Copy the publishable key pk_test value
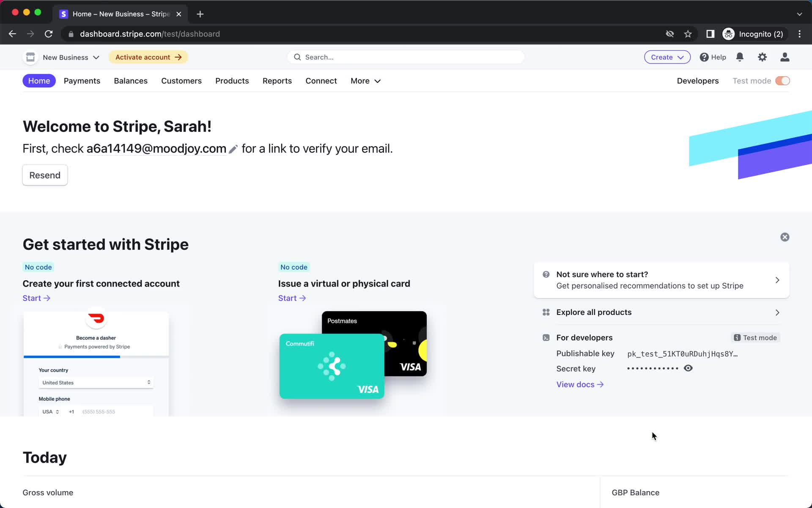The width and height of the screenshot is (812, 508). pyautogui.click(x=682, y=354)
